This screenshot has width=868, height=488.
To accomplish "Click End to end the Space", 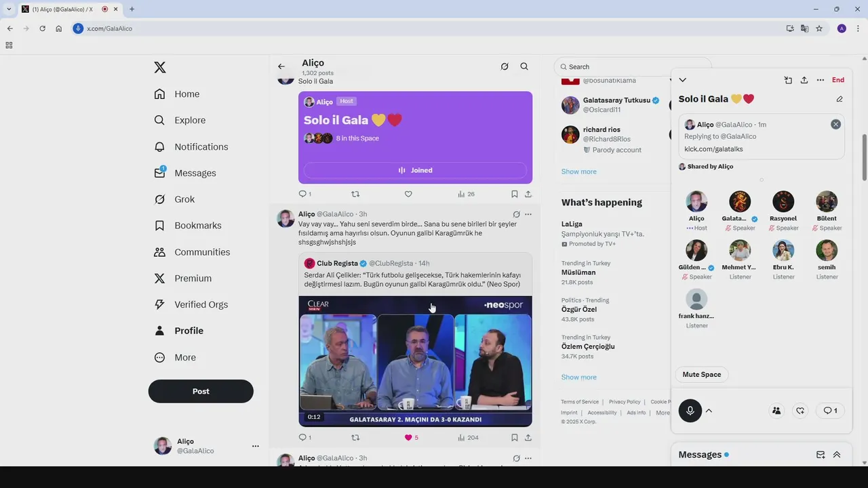I will [838, 80].
